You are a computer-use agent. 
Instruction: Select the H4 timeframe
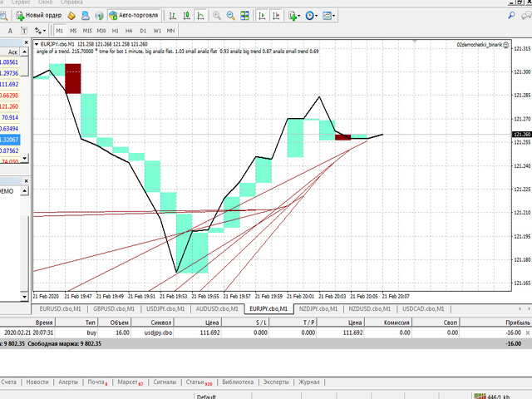[x=129, y=31]
